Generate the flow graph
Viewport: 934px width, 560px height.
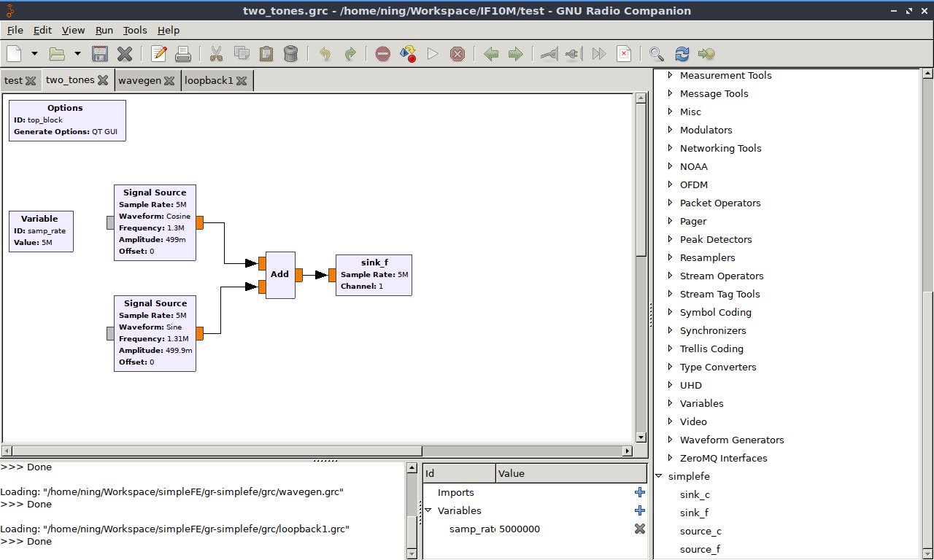[x=408, y=53]
